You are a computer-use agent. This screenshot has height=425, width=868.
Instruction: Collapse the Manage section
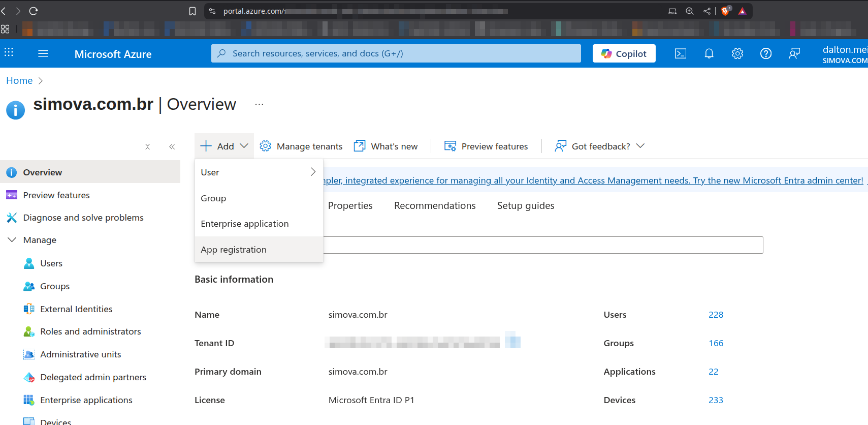(x=12, y=240)
